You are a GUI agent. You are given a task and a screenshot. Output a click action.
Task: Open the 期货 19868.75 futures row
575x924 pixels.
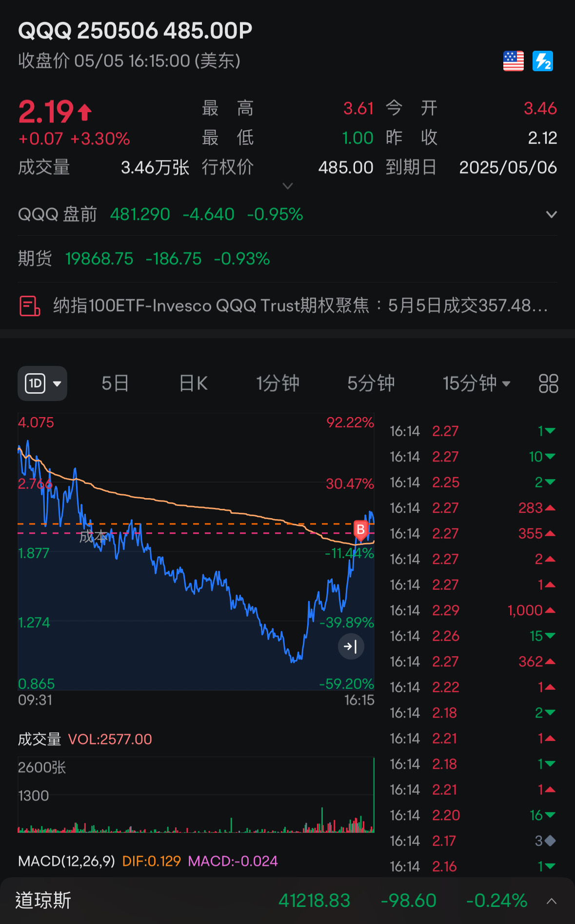(x=288, y=259)
